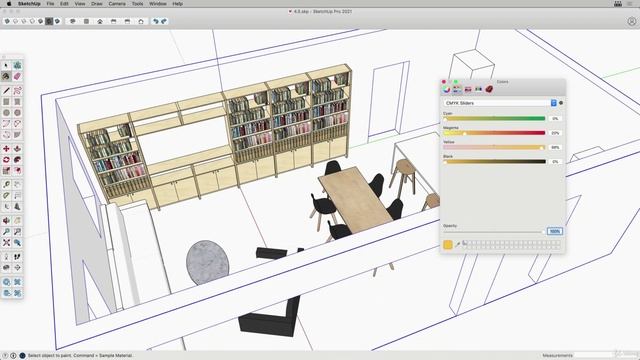Select the Polygon tool

(x=17, y=113)
